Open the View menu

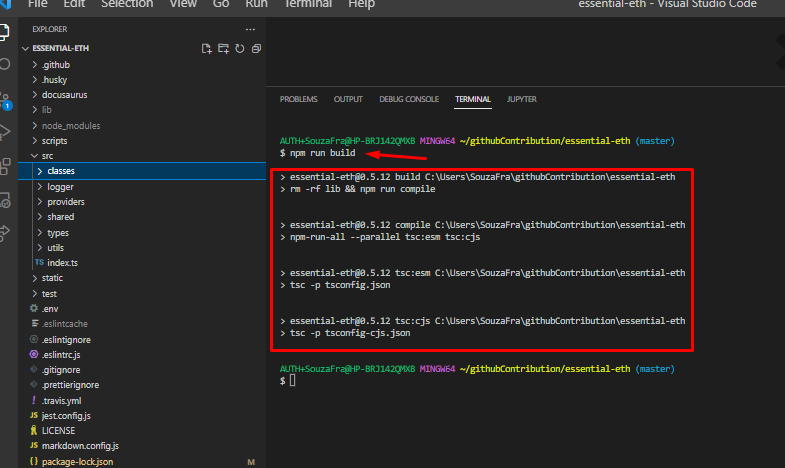pos(183,4)
